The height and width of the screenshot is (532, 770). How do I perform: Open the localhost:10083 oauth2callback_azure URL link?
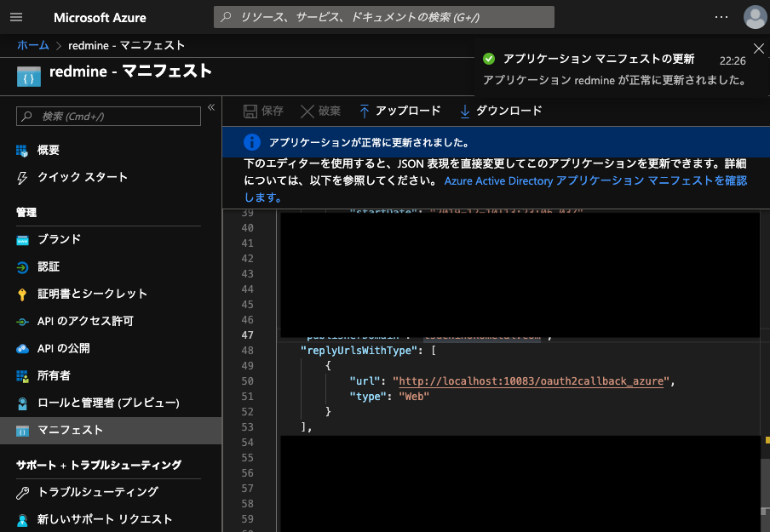[x=532, y=380]
